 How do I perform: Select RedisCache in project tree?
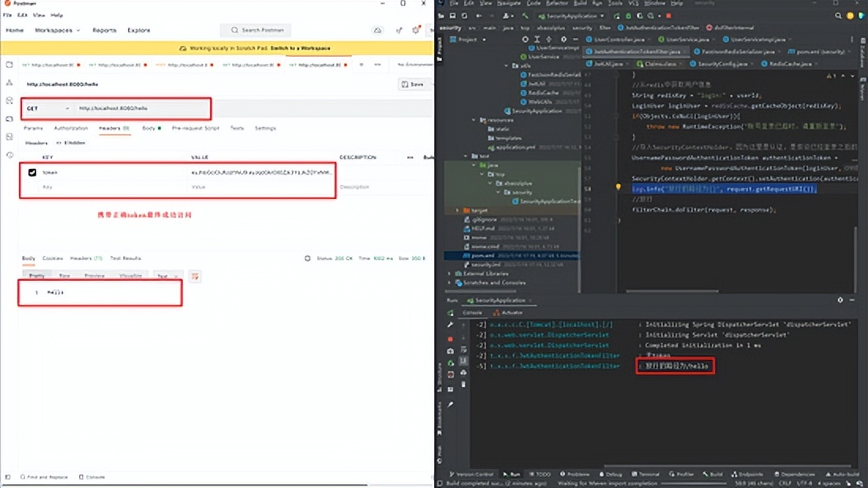tap(543, 92)
